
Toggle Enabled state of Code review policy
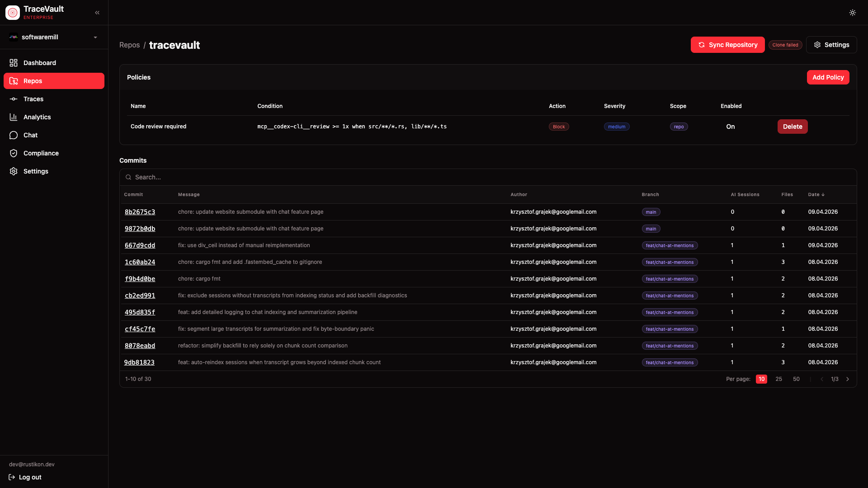[730, 127]
